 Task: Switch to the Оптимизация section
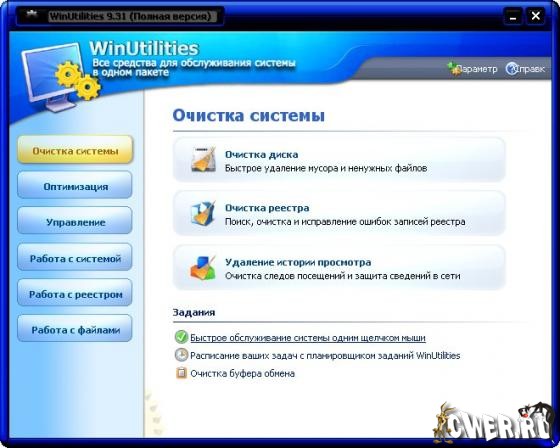pyautogui.click(x=75, y=186)
